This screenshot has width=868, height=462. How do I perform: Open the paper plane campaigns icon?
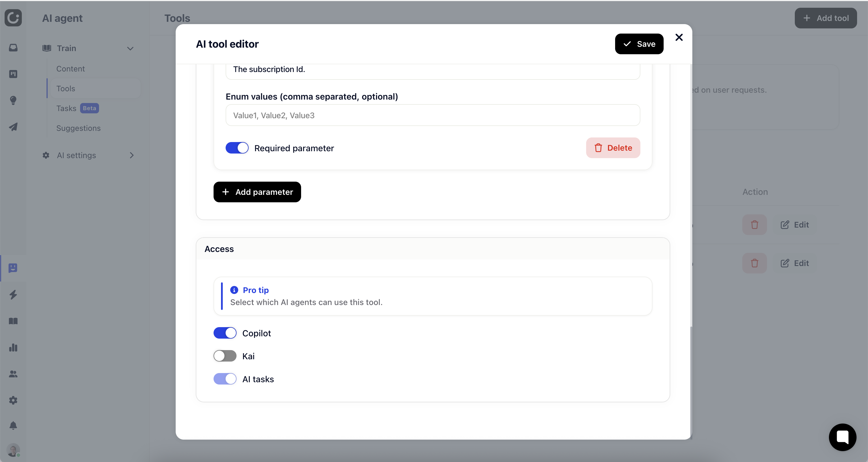[x=13, y=127]
